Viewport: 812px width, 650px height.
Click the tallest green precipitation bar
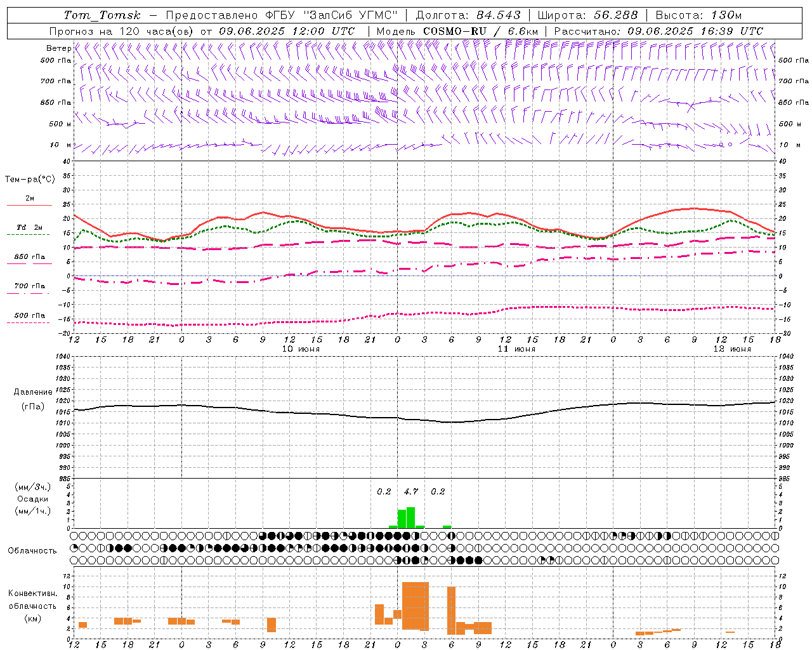(410, 517)
